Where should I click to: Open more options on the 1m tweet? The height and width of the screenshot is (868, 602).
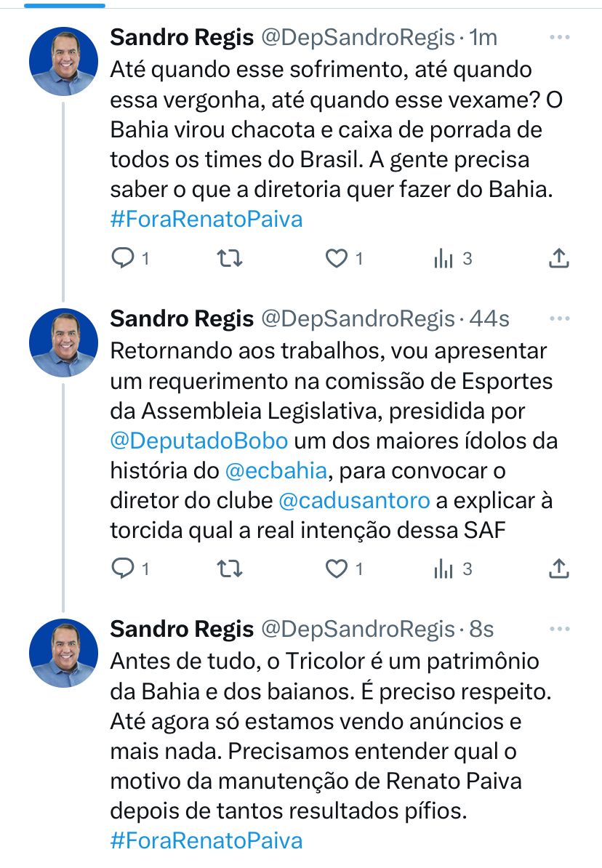[559, 37]
